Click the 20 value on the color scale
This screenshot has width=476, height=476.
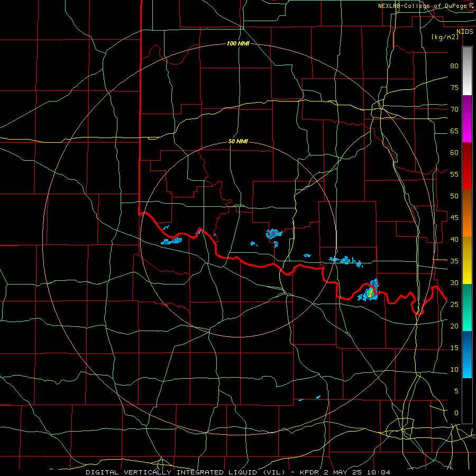[x=454, y=326]
